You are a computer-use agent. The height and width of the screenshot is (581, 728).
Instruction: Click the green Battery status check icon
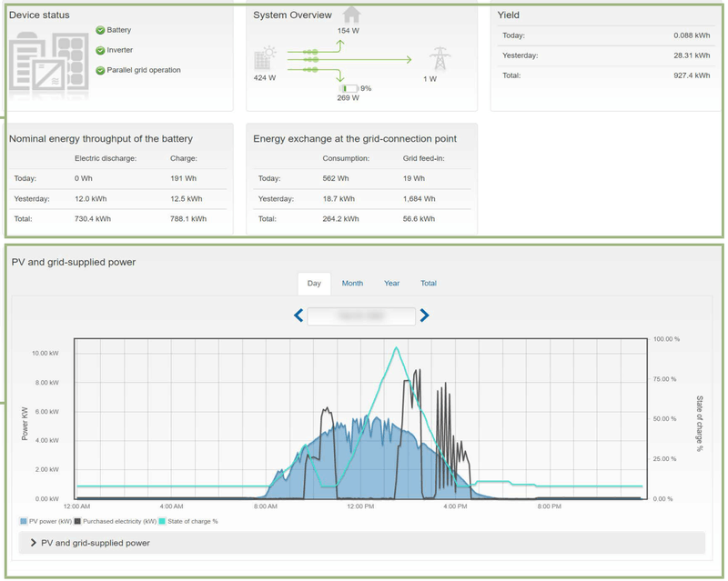pyautogui.click(x=100, y=30)
